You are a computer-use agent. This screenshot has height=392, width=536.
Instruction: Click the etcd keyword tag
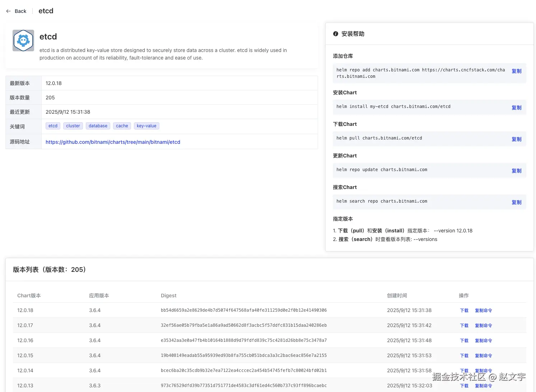(x=53, y=126)
